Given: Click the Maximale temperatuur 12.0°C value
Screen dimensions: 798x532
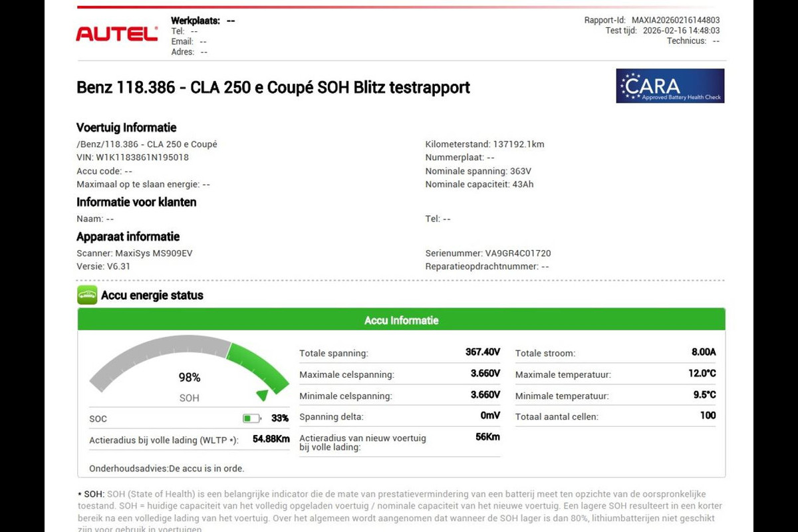Looking at the screenshot, I should [x=702, y=374].
